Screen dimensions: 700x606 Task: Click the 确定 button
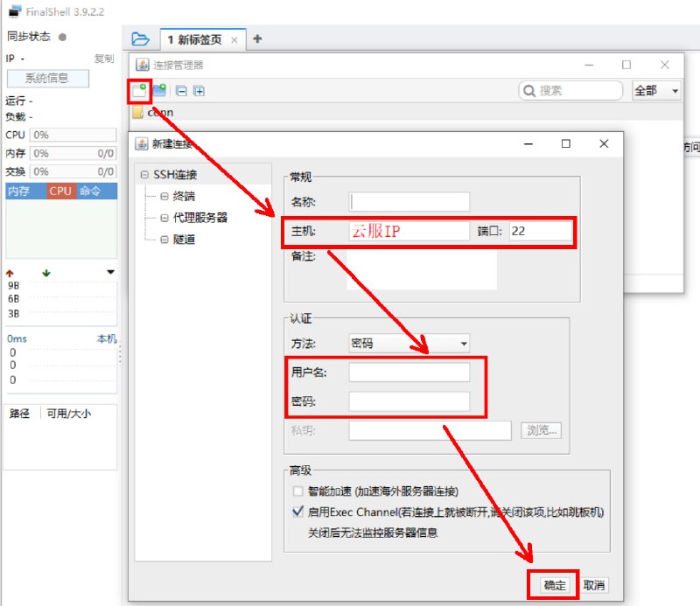[x=555, y=585]
